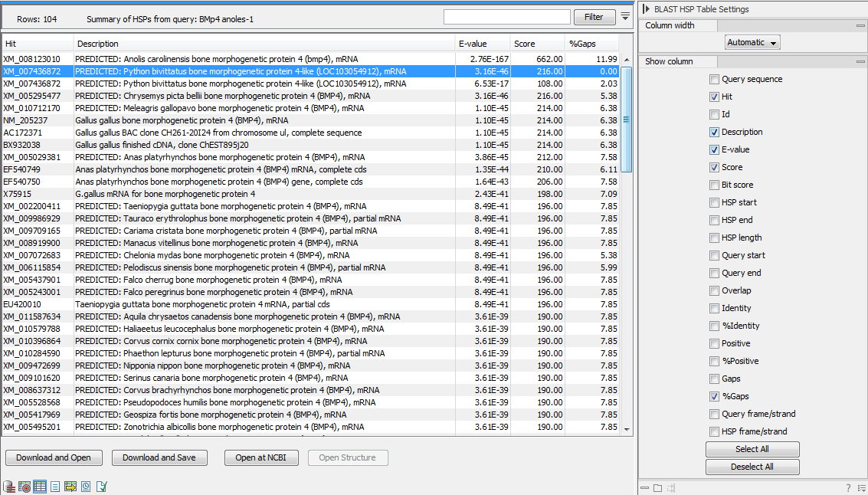Enable the %Identity column checkbox
This screenshot has height=495, width=868.
[x=714, y=326]
